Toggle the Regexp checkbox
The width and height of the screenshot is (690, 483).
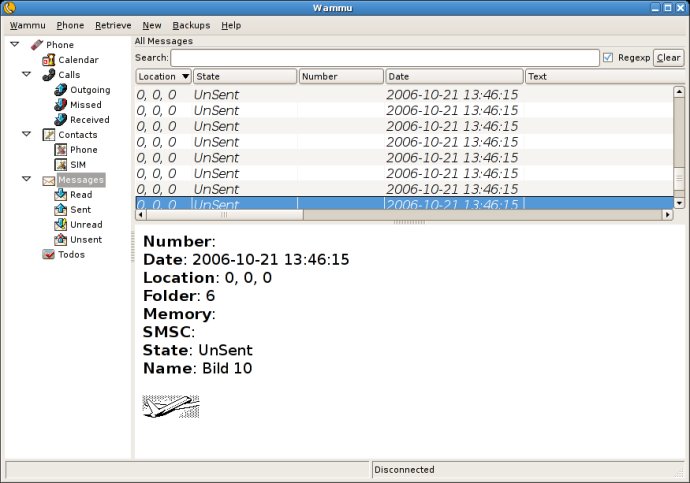coord(608,58)
